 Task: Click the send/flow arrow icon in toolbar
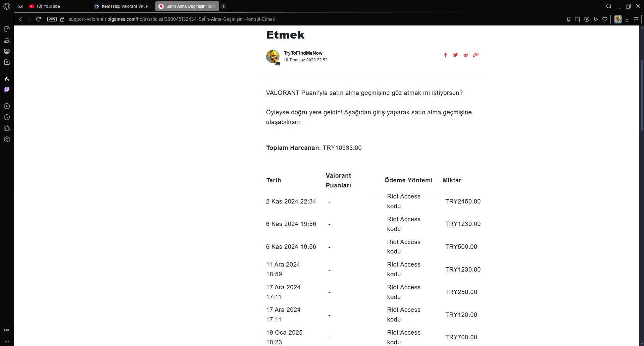pos(596,19)
